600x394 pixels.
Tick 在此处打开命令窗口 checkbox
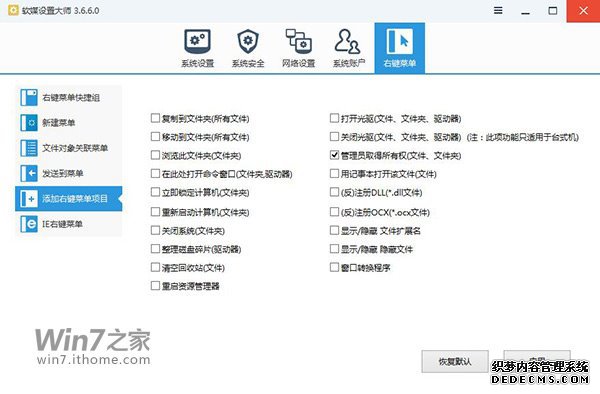click(155, 173)
